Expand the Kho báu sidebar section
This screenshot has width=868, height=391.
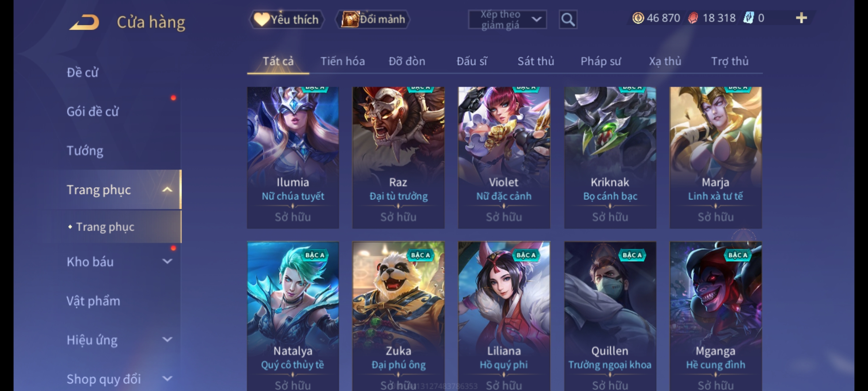tap(167, 261)
